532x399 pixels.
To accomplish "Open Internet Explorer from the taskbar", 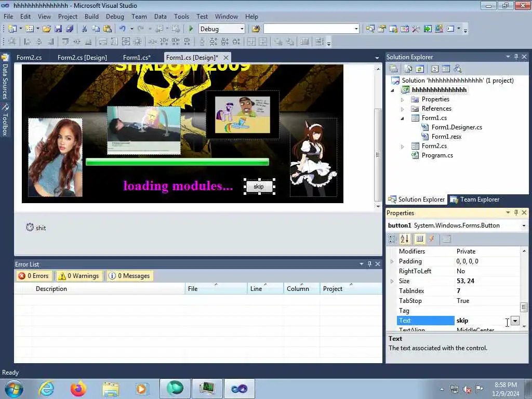I will (x=46, y=389).
